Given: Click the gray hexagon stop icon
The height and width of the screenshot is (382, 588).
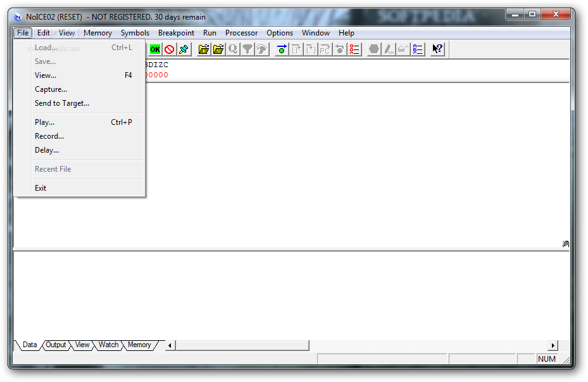Looking at the screenshot, I should pos(374,49).
